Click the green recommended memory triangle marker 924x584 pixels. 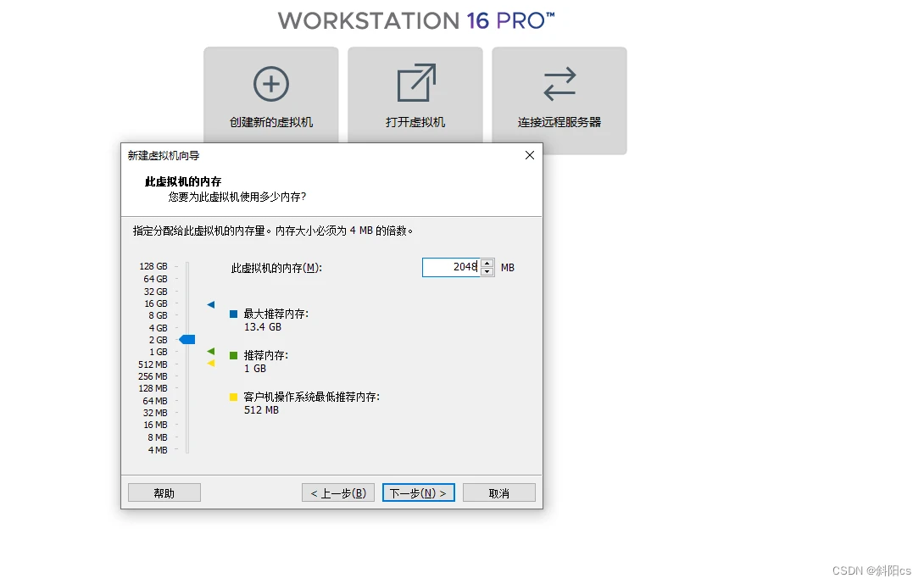coord(211,351)
